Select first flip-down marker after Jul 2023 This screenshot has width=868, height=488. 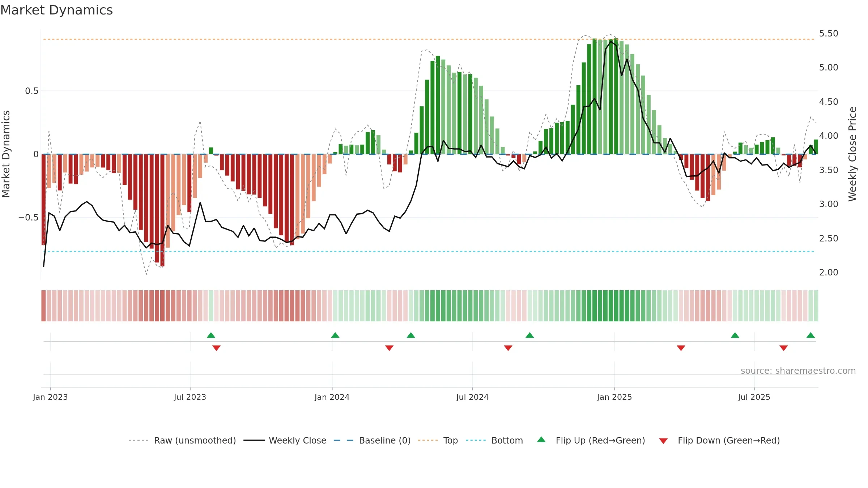(216, 348)
